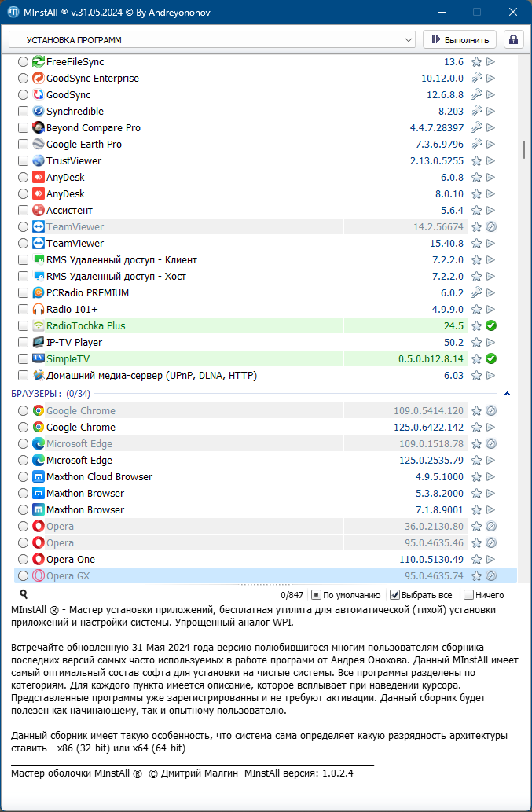This screenshot has width=532, height=812.
Task: Toggle the 'По умолчанию' checkbox
Action: [316, 595]
